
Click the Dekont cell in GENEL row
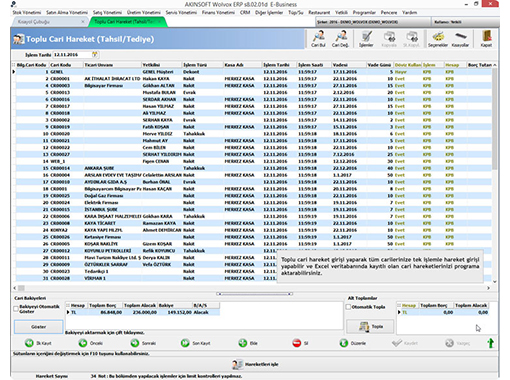pos(202,72)
